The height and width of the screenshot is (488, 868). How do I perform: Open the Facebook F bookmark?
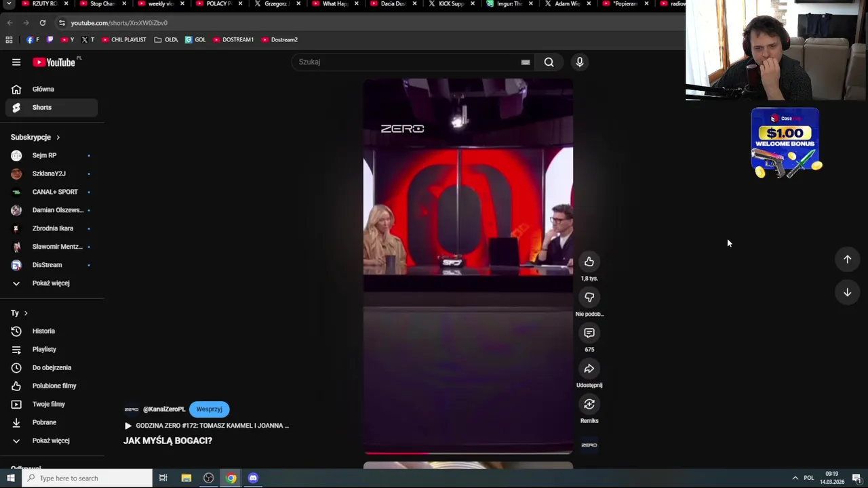pyautogui.click(x=33, y=39)
